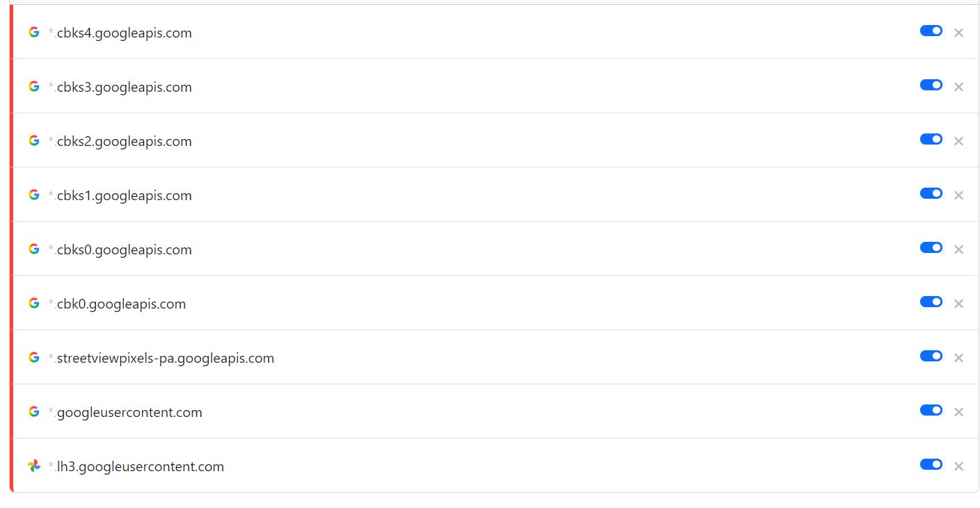Disable the toggle for *.cbks4.googleapis.com
This screenshot has width=980, height=508.
point(931,31)
